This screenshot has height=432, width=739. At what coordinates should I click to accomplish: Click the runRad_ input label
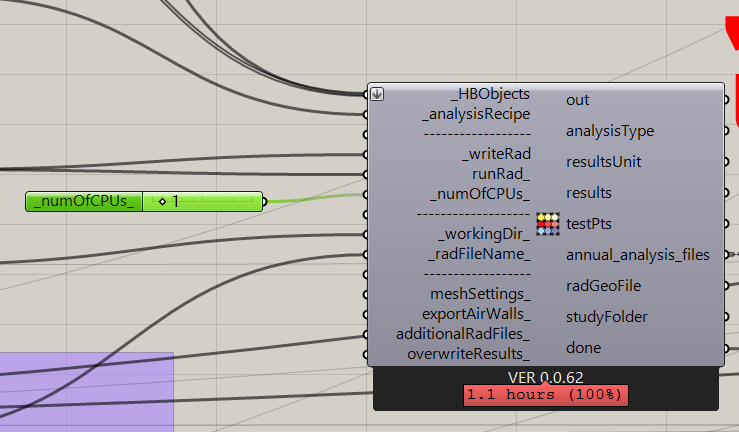(x=501, y=174)
